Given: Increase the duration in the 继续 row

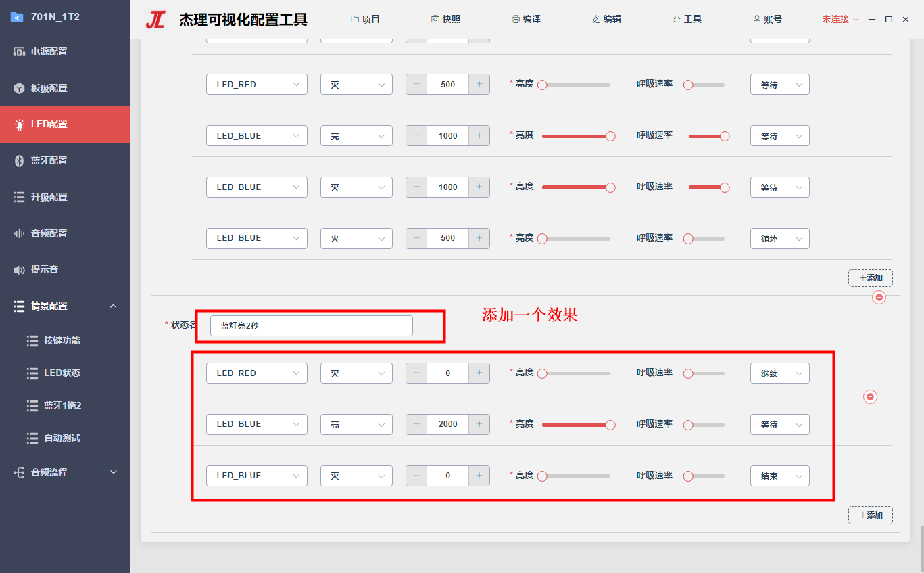Looking at the screenshot, I should (479, 373).
